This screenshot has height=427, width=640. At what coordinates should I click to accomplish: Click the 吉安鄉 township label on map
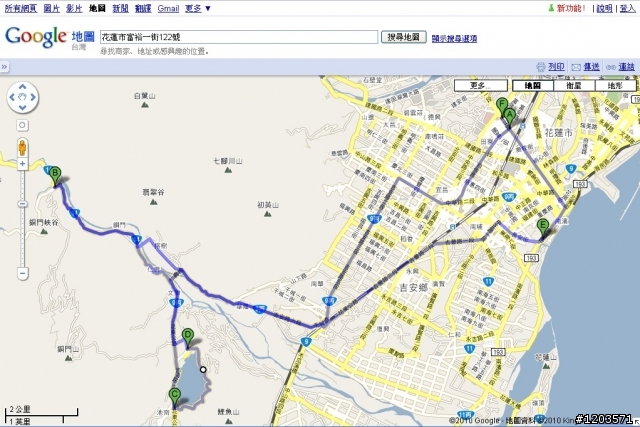(413, 287)
